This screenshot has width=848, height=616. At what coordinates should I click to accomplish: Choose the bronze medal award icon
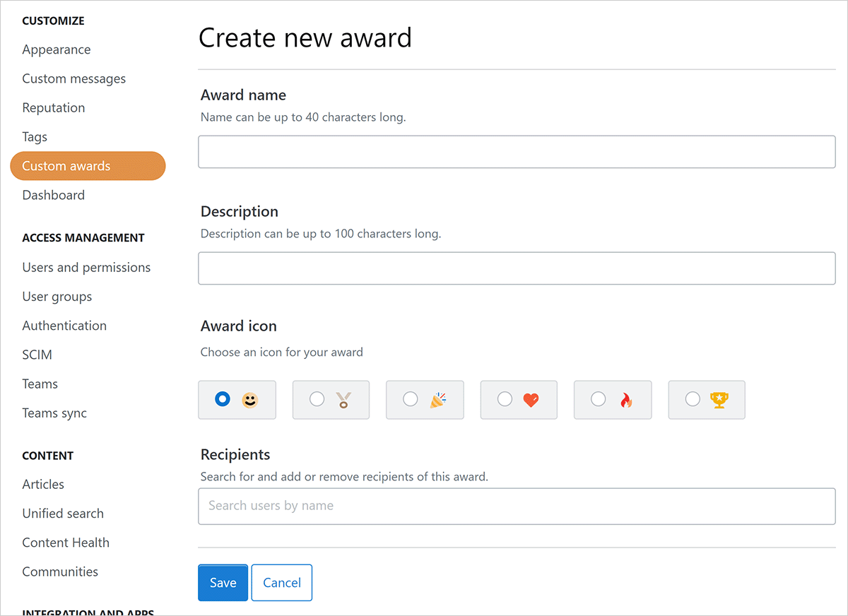pyautogui.click(x=343, y=400)
